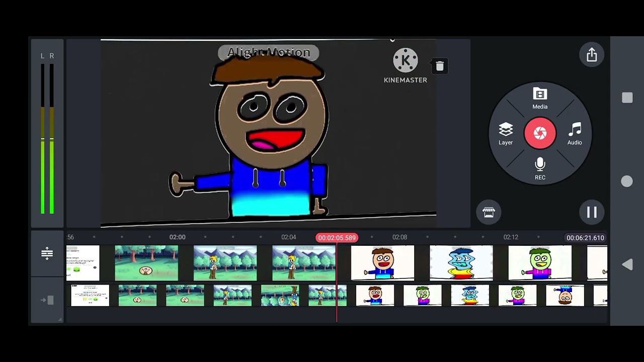Delete the KineMaster watermark with trash icon
The height and width of the screenshot is (362, 644).
(x=440, y=66)
